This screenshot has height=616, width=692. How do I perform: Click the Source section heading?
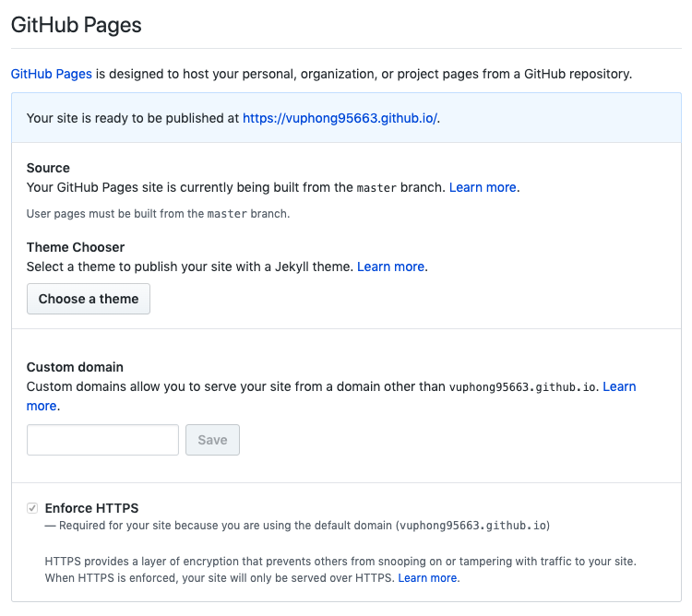(x=48, y=168)
